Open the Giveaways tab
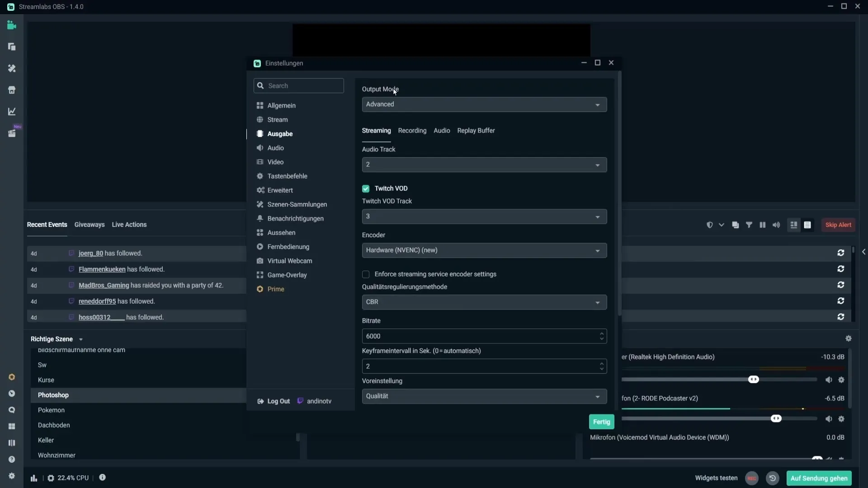The height and width of the screenshot is (488, 868). pyautogui.click(x=90, y=225)
